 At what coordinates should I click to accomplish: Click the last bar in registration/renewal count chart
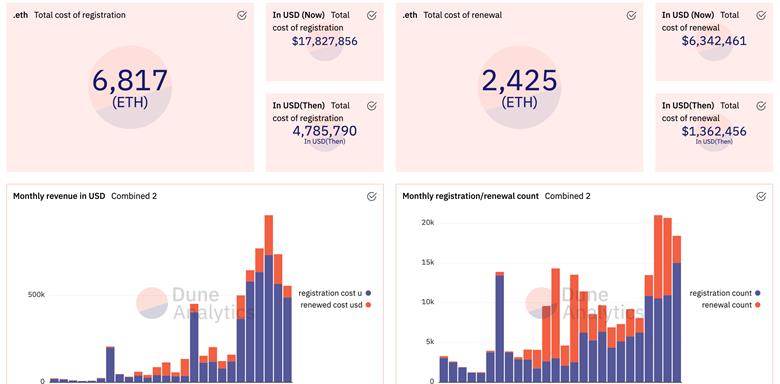coord(677,309)
